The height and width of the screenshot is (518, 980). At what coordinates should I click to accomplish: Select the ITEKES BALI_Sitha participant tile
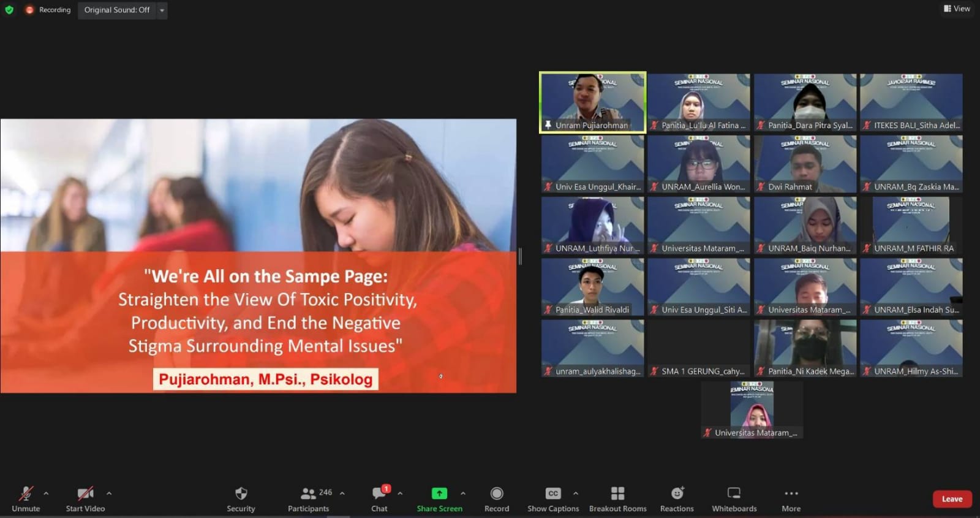(x=911, y=102)
